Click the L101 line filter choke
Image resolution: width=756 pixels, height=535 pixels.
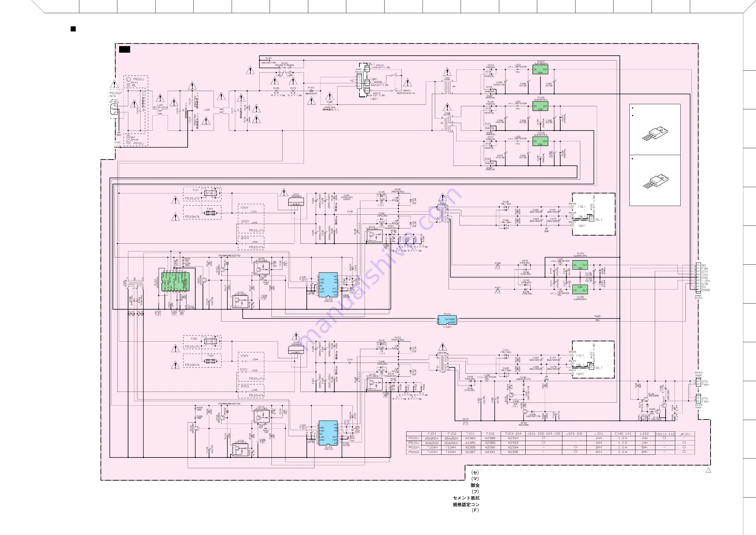pyautogui.click(x=160, y=112)
